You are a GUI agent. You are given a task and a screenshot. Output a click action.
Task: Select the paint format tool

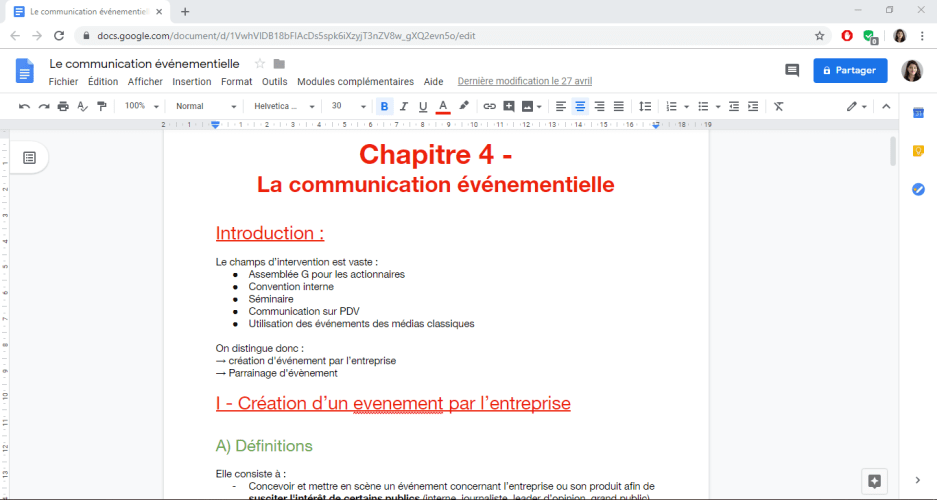point(103,106)
